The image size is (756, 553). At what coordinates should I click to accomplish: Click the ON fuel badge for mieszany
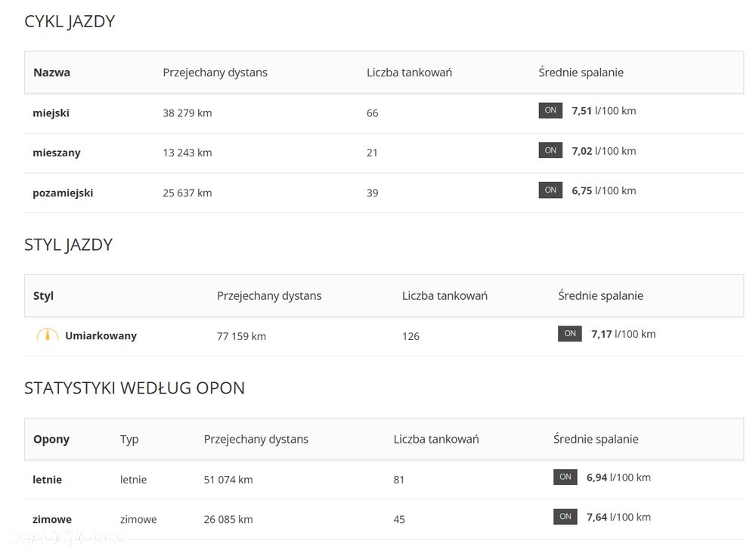550,150
